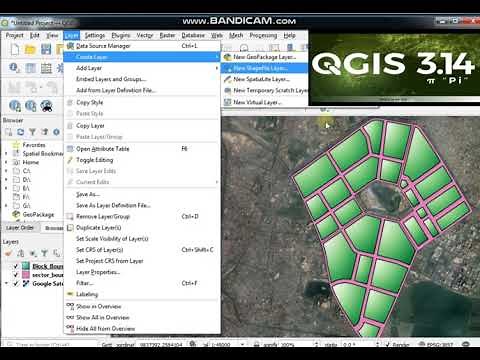Click the Open Project folder icon
480x360 pixels.
(x=30, y=49)
